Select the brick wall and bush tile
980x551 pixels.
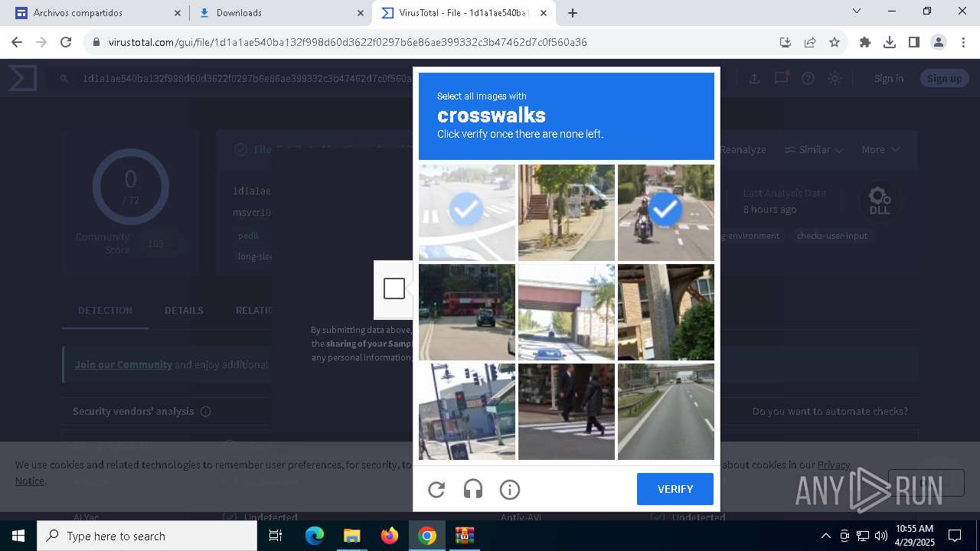coord(666,312)
